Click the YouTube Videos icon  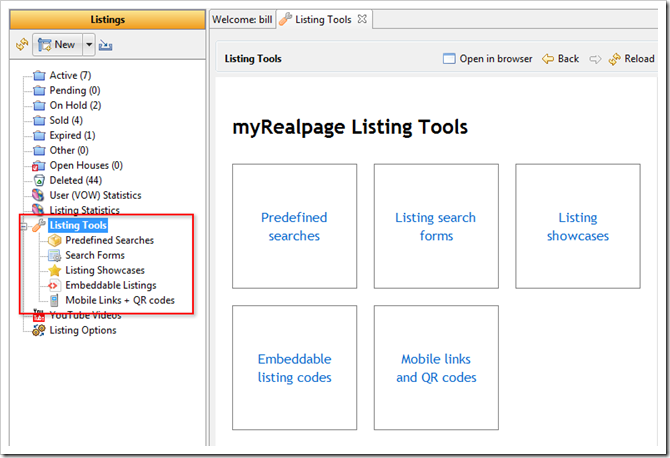[39, 315]
